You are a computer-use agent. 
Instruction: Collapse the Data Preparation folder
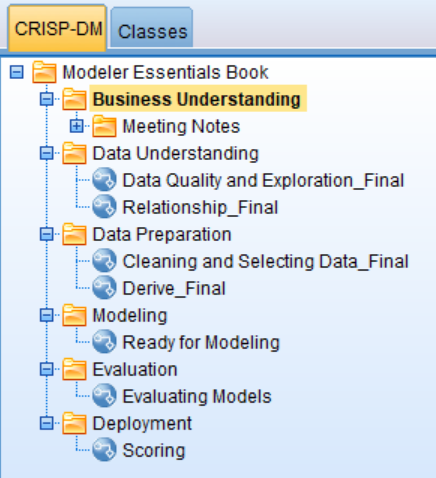(x=47, y=234)
